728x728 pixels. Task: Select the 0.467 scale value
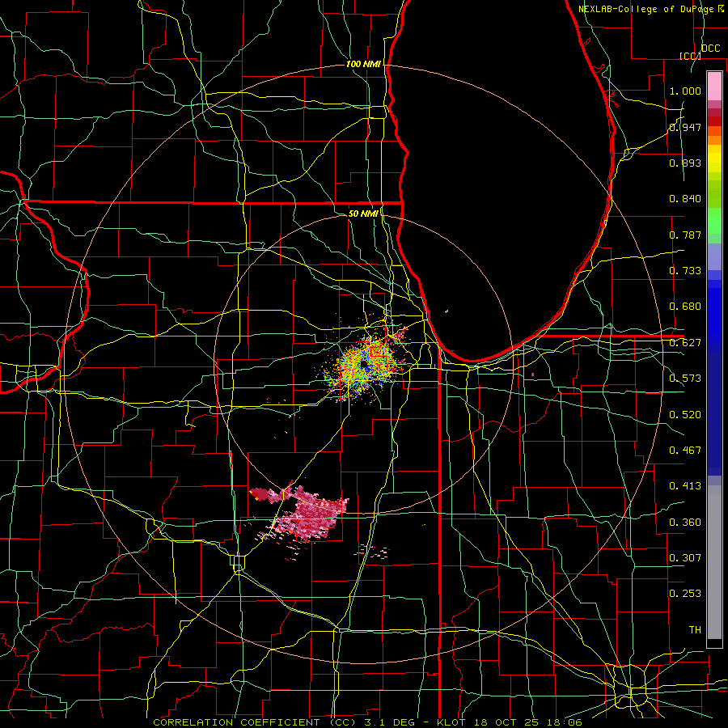coord(685,451)
